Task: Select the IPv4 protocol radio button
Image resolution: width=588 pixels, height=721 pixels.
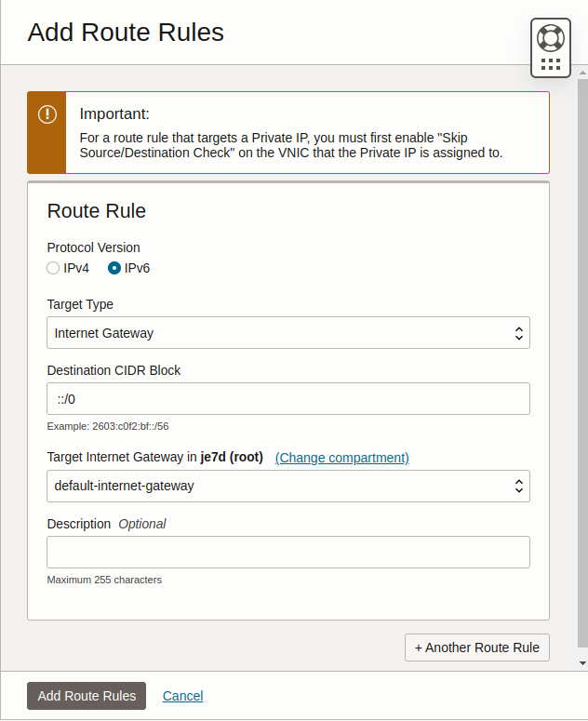Action: coord(53,268)
